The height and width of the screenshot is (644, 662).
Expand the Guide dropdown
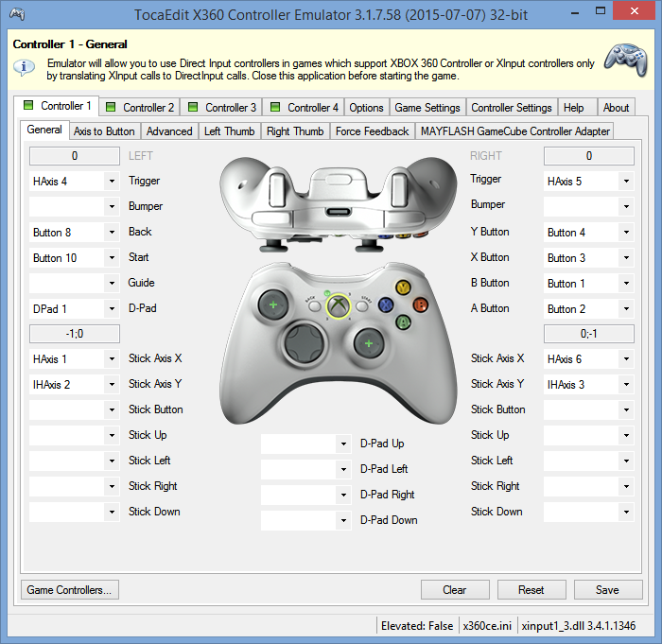112,283
